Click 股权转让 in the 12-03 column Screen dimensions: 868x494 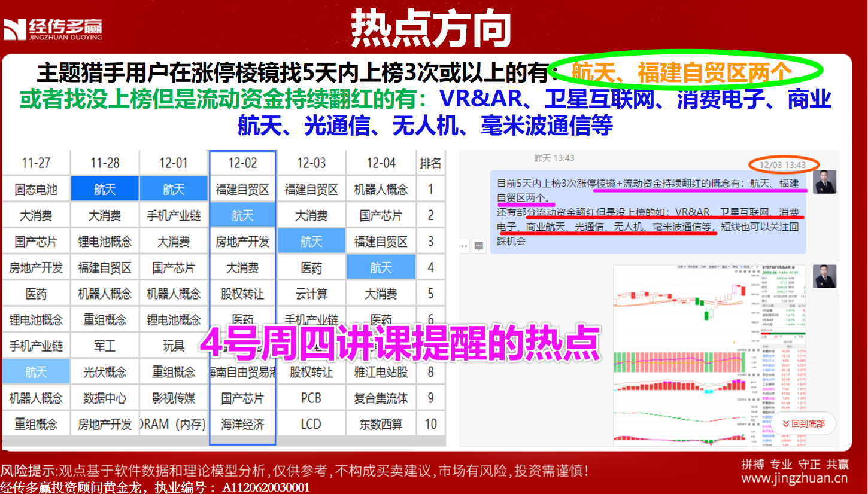[311, 372]
